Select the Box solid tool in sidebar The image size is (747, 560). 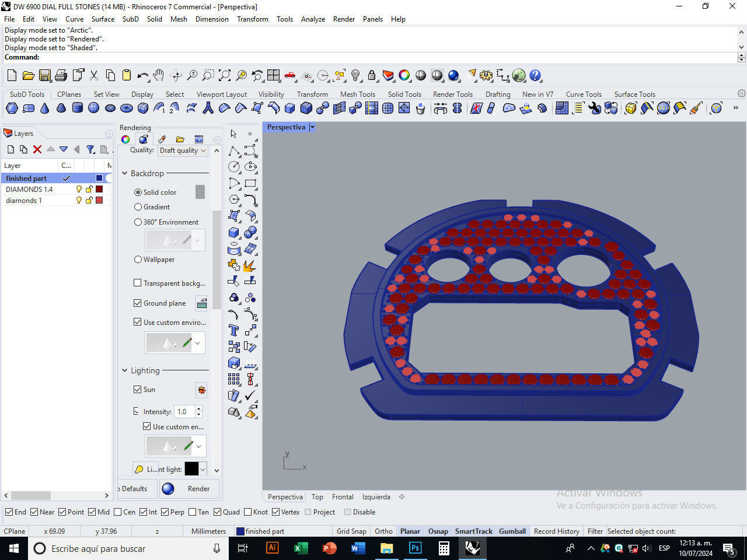tap(234, 232)
